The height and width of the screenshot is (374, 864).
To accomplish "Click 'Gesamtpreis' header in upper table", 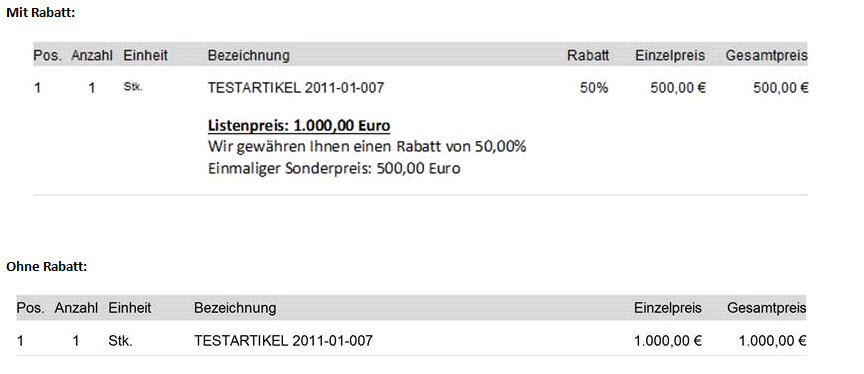I will [766, 56].
